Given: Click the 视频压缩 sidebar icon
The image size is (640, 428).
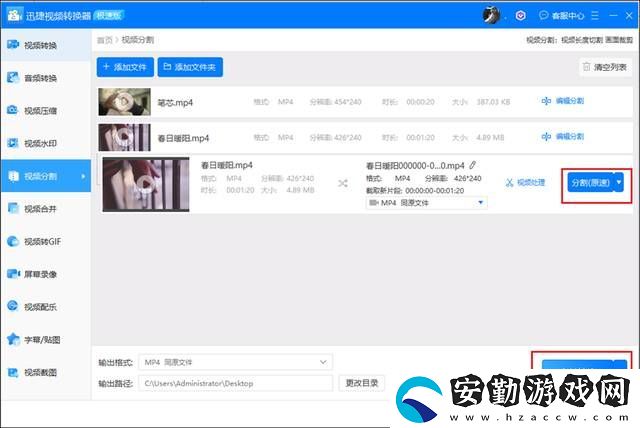Looking at the screenshot, I should (x=13, y=110).
